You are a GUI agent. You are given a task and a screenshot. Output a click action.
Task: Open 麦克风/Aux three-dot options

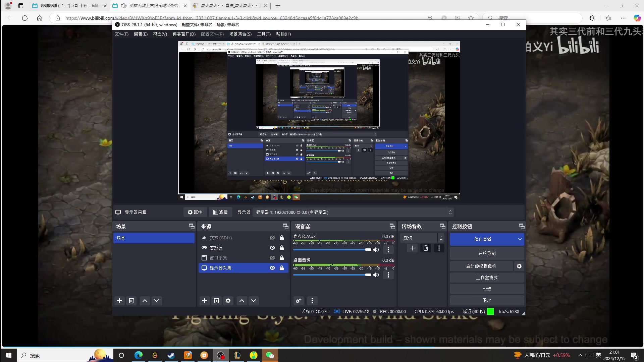point(388,250)
